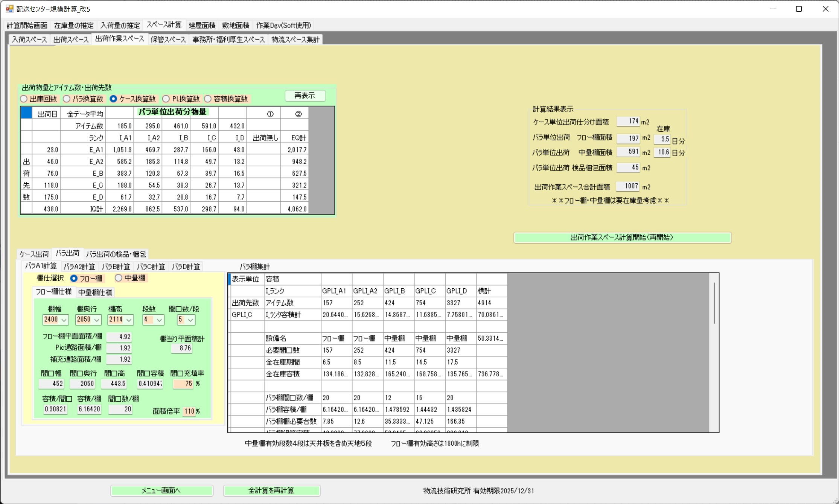Open the 中量棚仕様 tab
Image resolution: width=839 pixels, height=504 pixels.
tap(95, 292)
